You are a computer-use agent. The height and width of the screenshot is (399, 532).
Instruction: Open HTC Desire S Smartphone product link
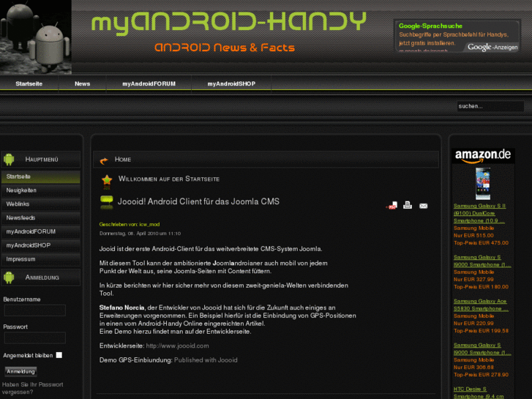(x=479, y=392)
